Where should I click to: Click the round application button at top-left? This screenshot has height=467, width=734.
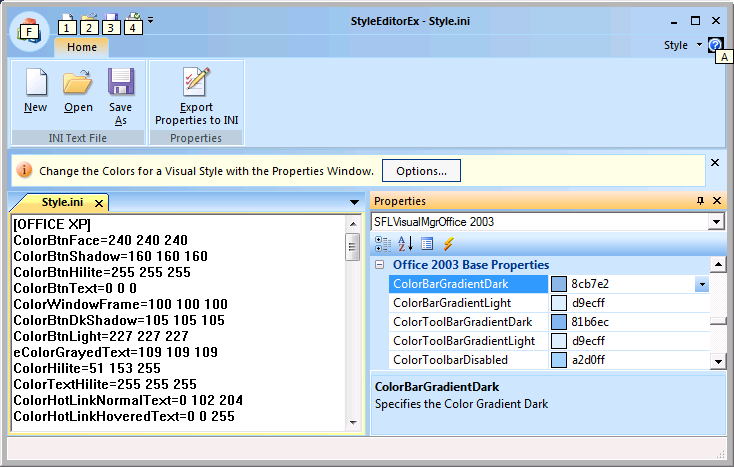[x=30, y=30]
